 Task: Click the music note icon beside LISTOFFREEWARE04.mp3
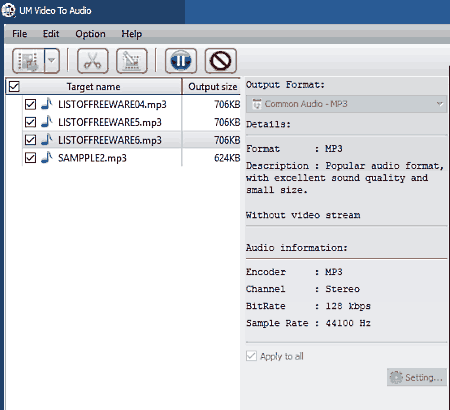[47, 104]
